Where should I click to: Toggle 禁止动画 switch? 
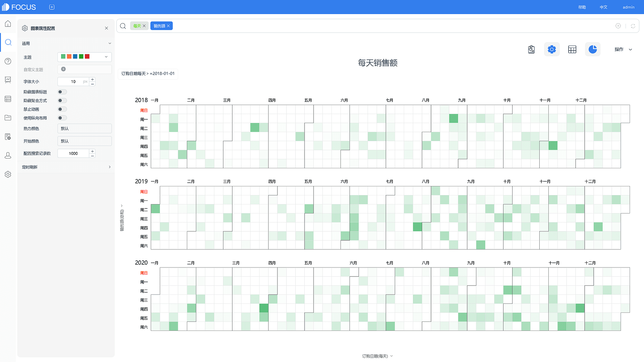62,109
